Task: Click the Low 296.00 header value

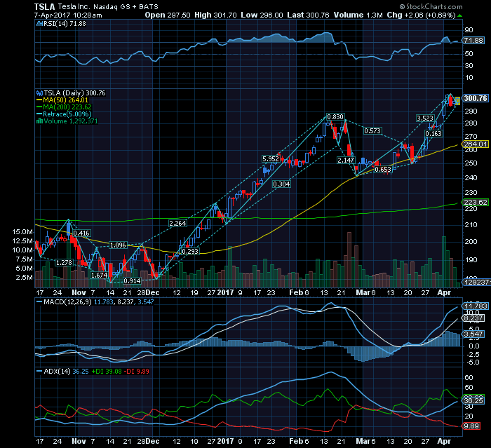Action: coord(262,15)
